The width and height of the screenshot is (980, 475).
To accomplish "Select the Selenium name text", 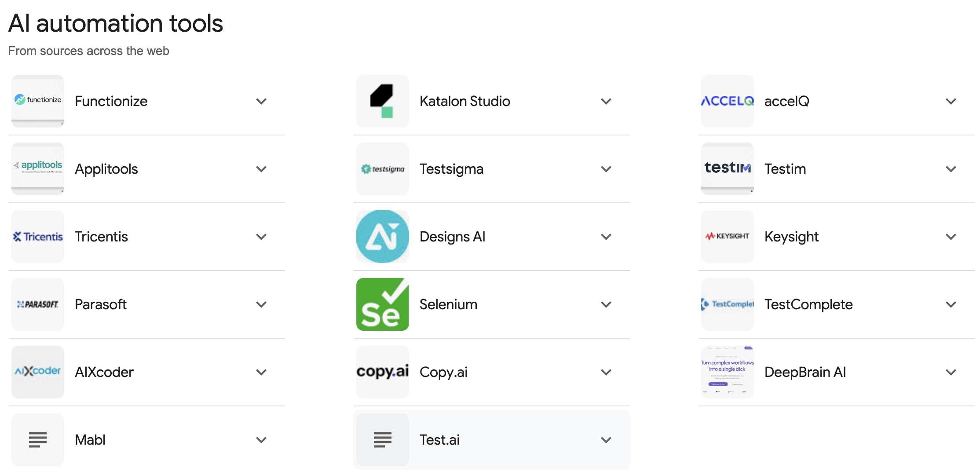I will point(448,304).
